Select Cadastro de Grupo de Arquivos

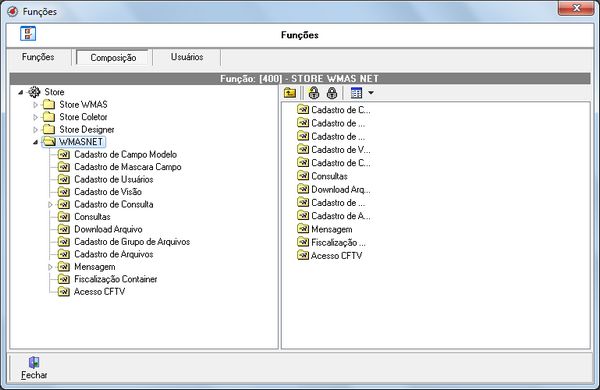pyautogui.click(x=132, y=242)
